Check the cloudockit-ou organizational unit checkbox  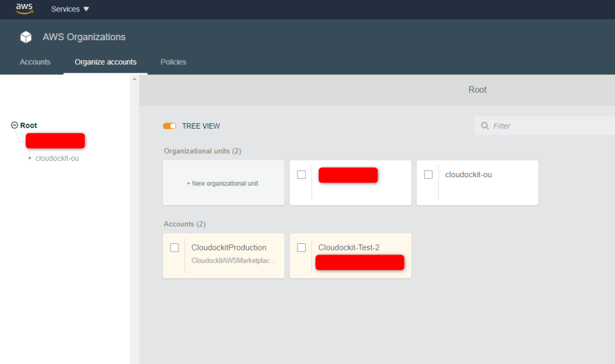click(x=428, y=174)
